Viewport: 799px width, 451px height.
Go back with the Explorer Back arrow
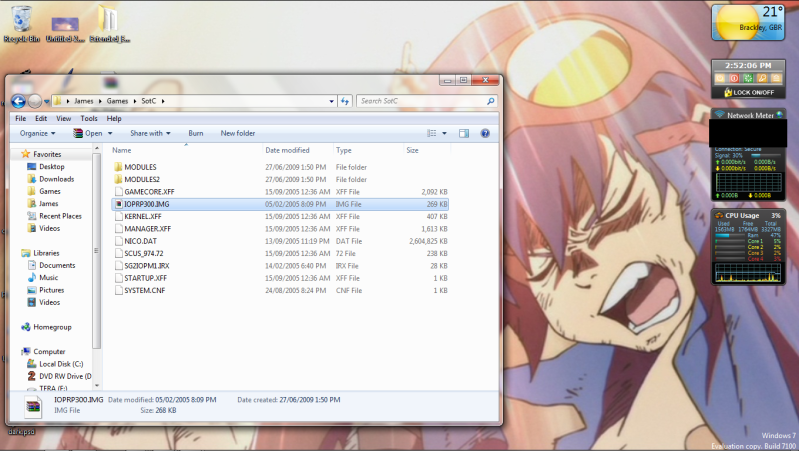click(x=18, y=101)
